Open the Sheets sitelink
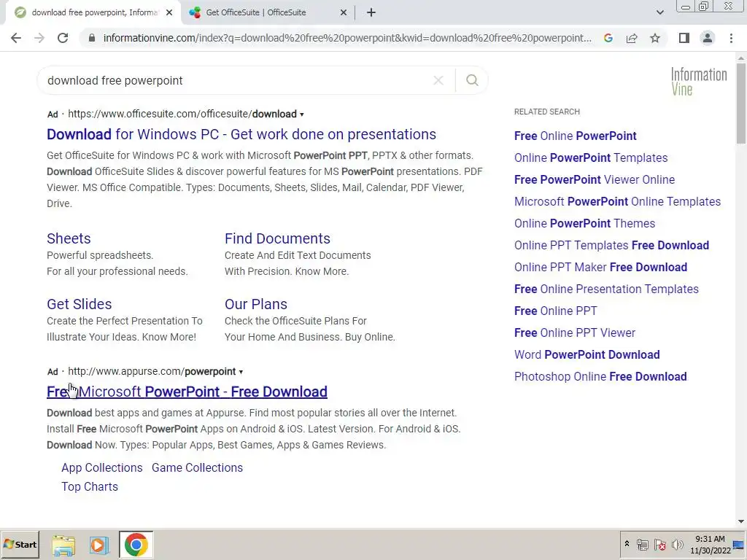 coord(69,238)
